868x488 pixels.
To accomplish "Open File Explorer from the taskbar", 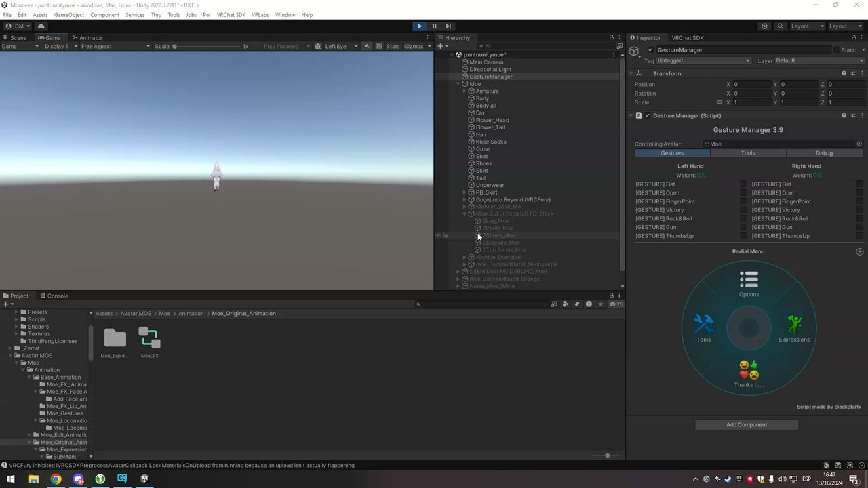I will click(33, 479).
